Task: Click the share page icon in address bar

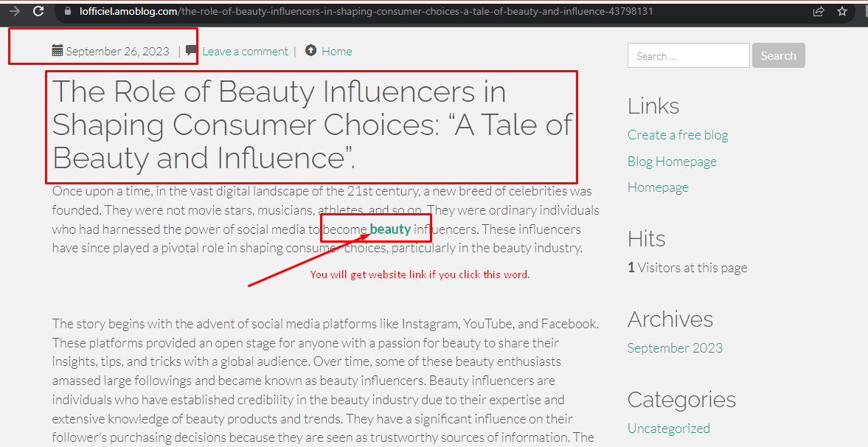Action: click(818, 12)
